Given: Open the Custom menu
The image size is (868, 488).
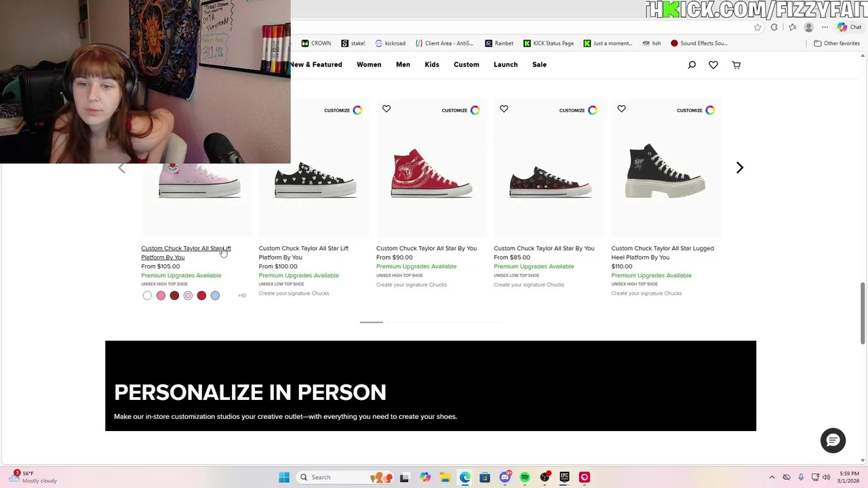Looking at the screenshot, I should [x=466, y=64].
